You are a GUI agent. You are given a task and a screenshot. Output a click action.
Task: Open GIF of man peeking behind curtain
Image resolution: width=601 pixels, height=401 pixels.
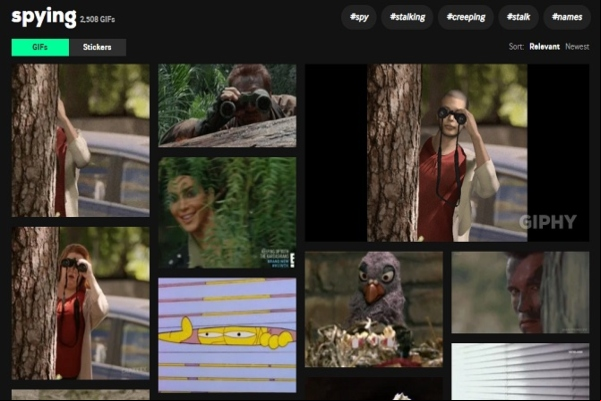[x=520, y=292]
